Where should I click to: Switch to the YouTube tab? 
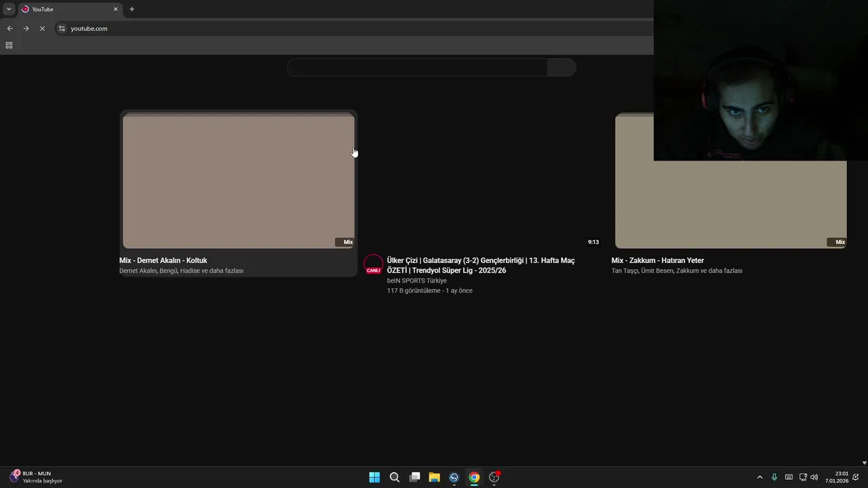pos(68,9)
